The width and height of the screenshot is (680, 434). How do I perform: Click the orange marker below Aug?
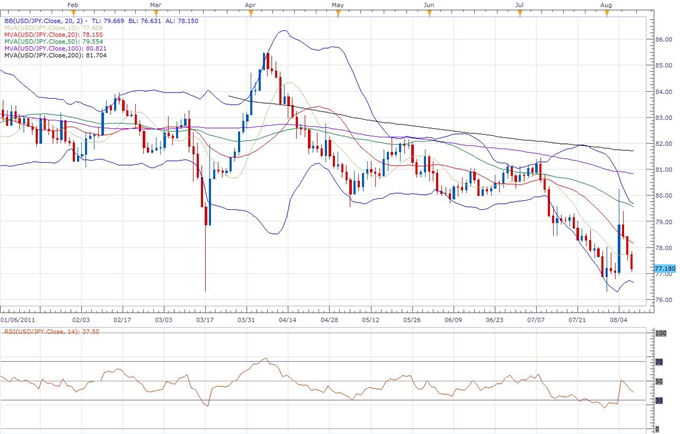pyautogui.click(x=607, y=13)
